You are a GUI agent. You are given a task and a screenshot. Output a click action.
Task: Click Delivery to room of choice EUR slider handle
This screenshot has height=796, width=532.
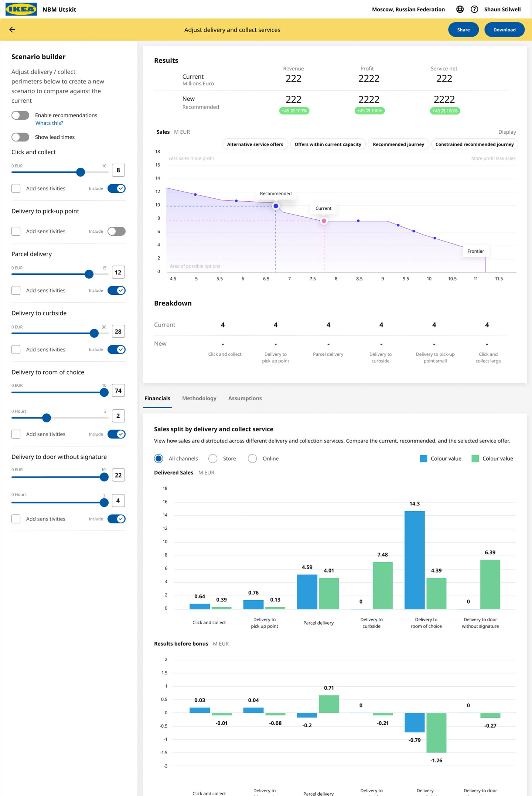(x=104, y=392)
